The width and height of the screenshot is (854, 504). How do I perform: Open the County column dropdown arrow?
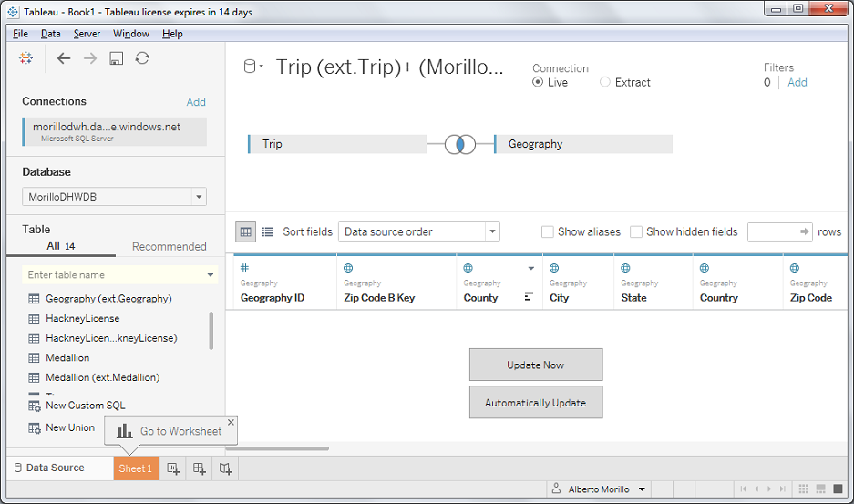(531, 268)
